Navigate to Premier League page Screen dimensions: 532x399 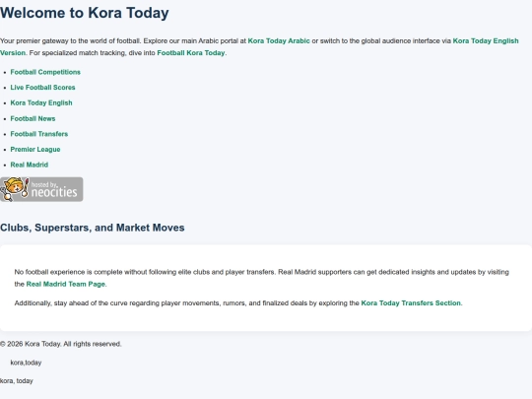point(35,150)
